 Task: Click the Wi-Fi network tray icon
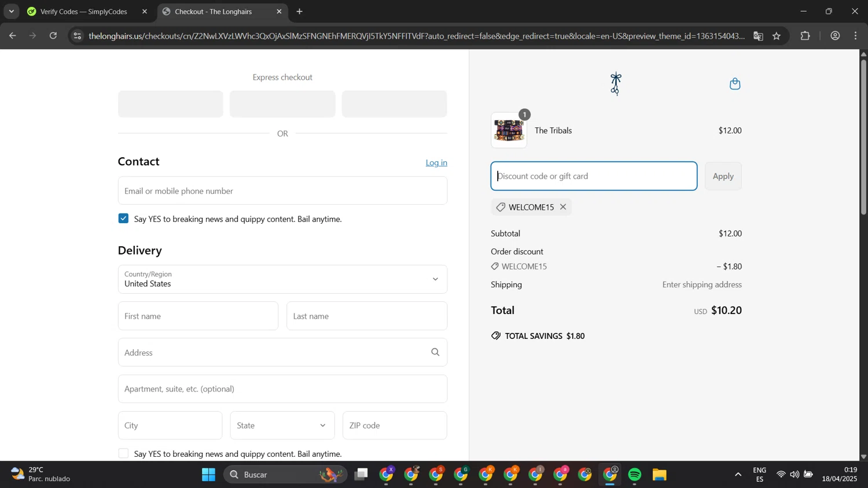coord(781,475)
